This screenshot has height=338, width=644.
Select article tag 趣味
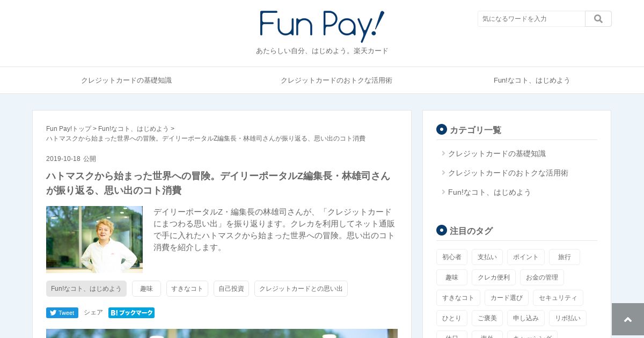[147, 289]
